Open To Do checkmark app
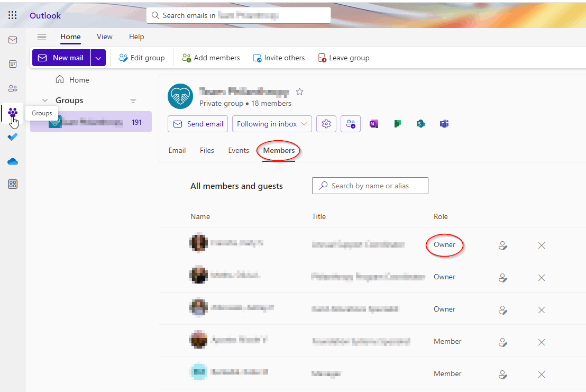 (x=13, y=137)
